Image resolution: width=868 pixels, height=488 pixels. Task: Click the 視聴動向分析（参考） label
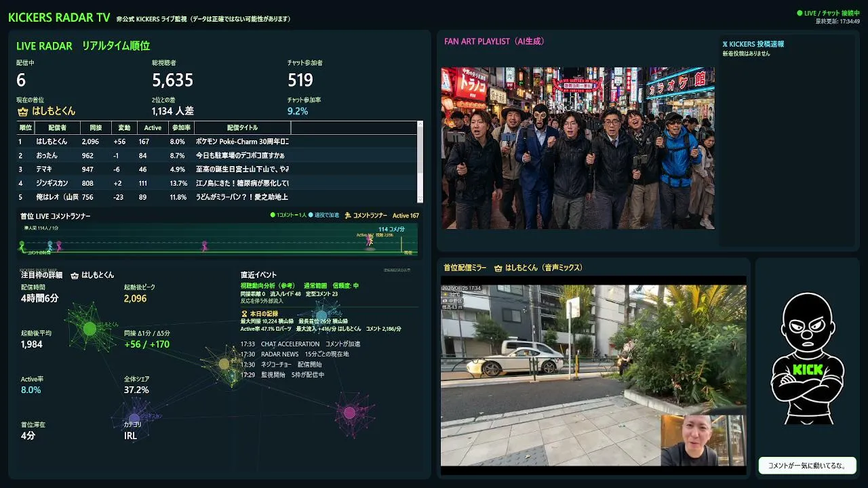coord(269,286)
